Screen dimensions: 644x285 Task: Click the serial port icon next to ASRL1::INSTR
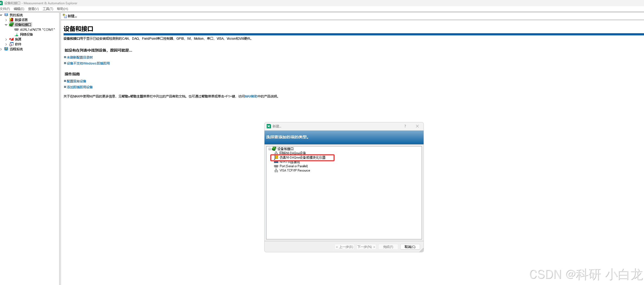tap(16, 29)
